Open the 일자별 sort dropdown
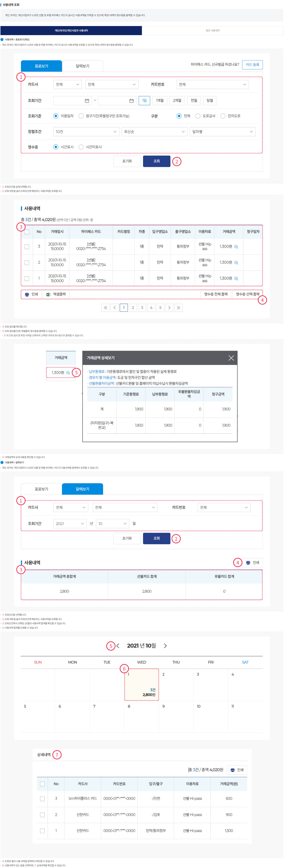 point(222,131)
